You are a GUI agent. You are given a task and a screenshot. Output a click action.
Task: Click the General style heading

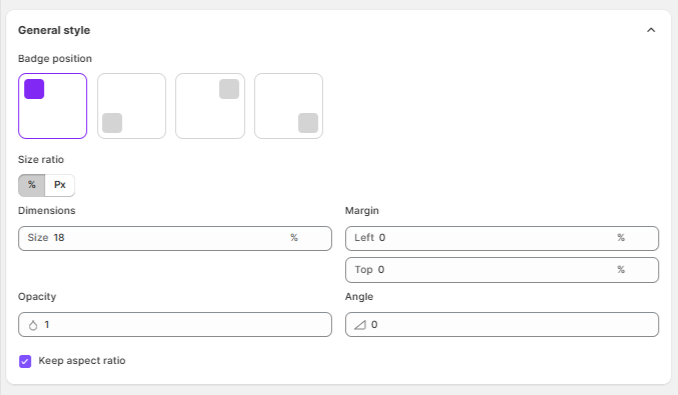click(x=54, y=30)
